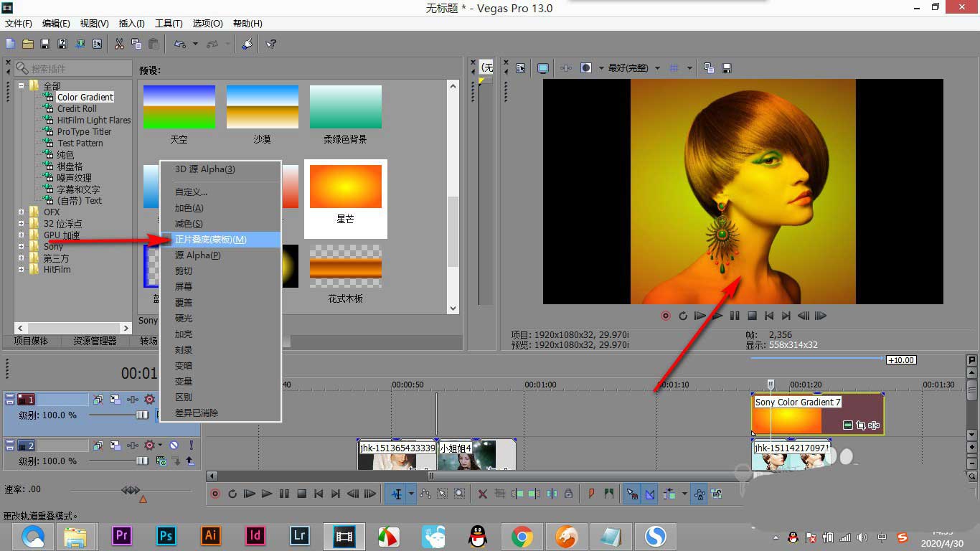Click the timeline Stop button

pyautogui.click(x=302, y=494)
